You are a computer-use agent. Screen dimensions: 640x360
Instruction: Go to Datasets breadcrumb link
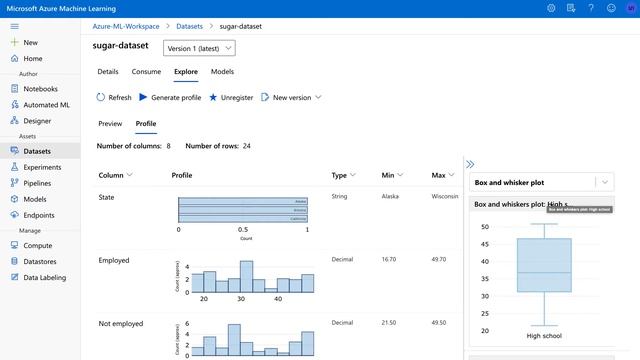pyautogui.click(x=189, y=26)
